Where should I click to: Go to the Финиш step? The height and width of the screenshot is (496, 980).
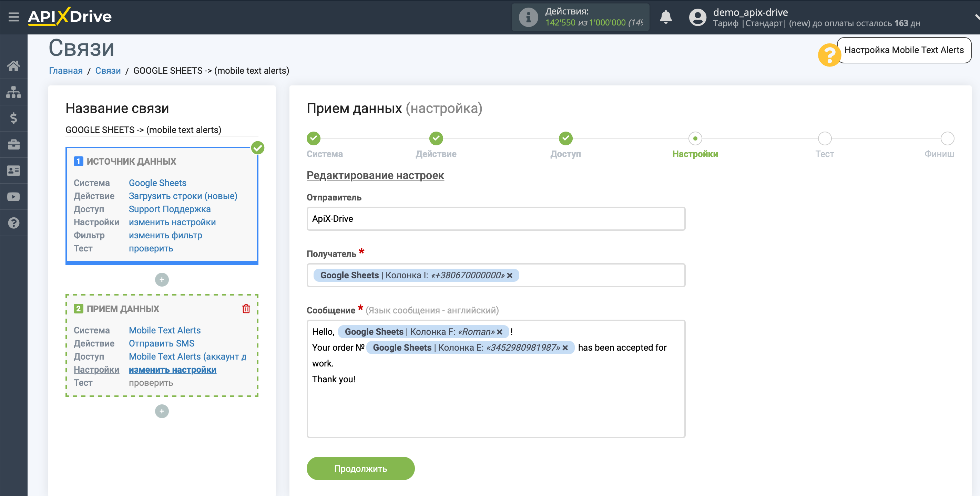tap(947, 138)
